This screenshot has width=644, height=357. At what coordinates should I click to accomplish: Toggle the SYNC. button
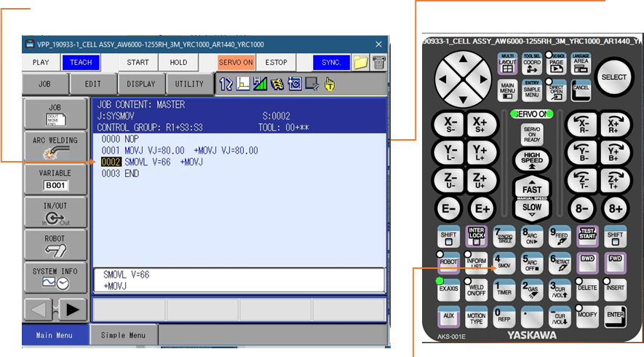[x=331, y=63]
